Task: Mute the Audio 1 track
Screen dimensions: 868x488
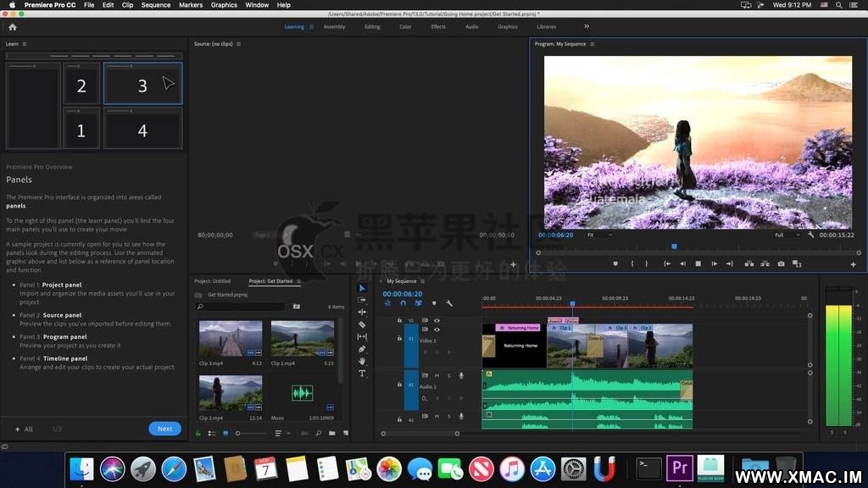Action: tap(437, 375)
